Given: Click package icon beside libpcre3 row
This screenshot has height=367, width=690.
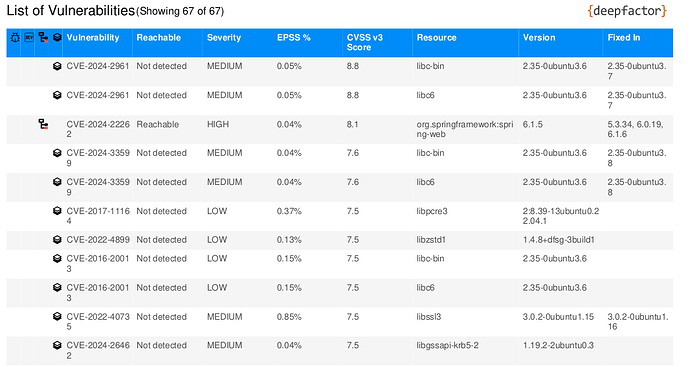Looking at the screenshot, I should [x=57, y=211].
